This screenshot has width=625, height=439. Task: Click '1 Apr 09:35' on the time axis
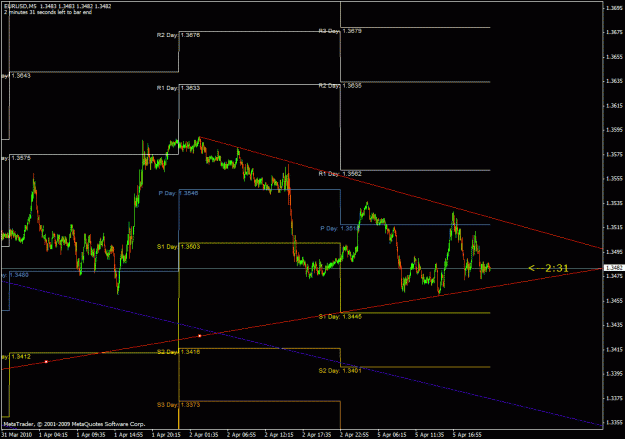tap(91, 435)
